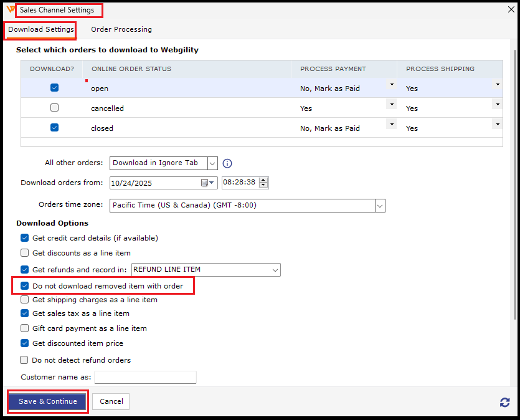The width and height of the screenshot is (520, 420).
Task: Expand the All other orders dropdown
Action: point(212,163)
